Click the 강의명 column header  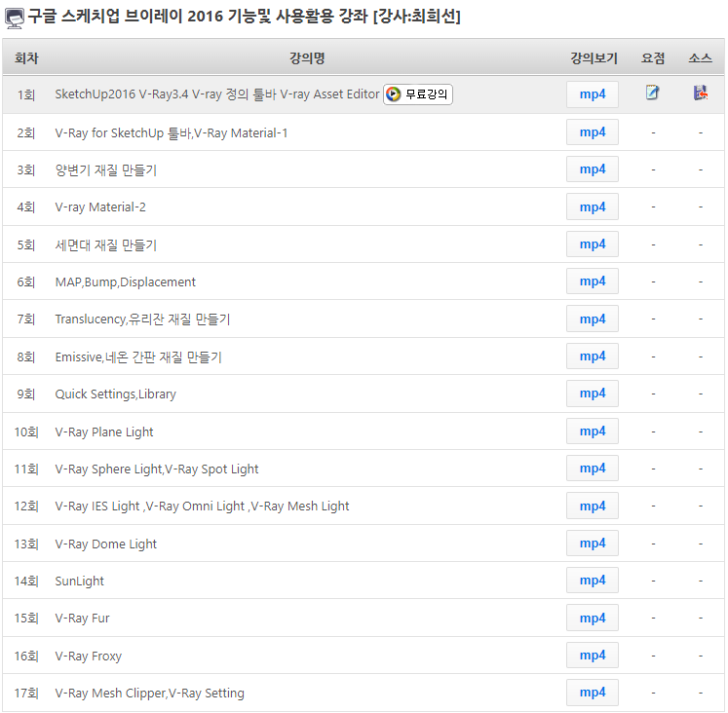click(x=307, y=58)
